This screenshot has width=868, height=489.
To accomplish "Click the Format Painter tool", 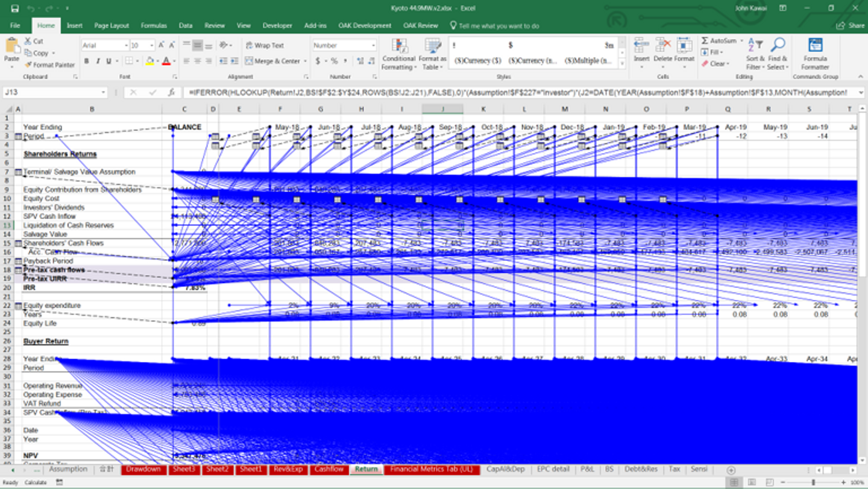I will pos(49,64).
